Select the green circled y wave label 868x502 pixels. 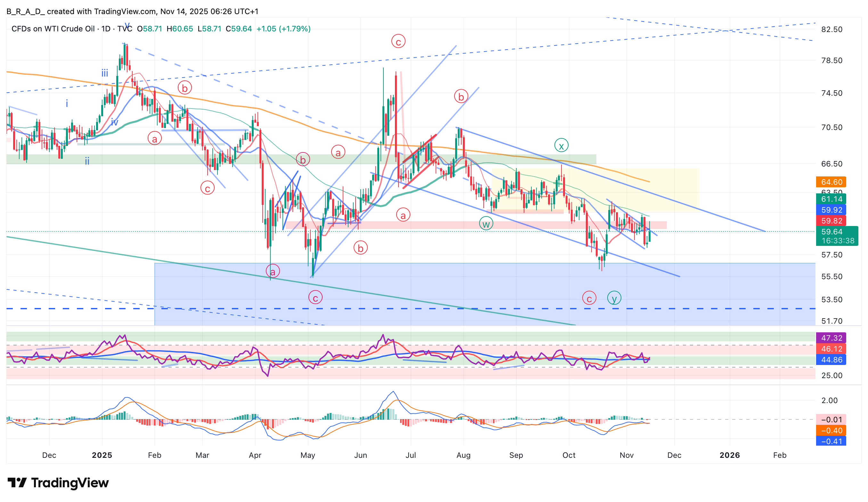(614, 298)
